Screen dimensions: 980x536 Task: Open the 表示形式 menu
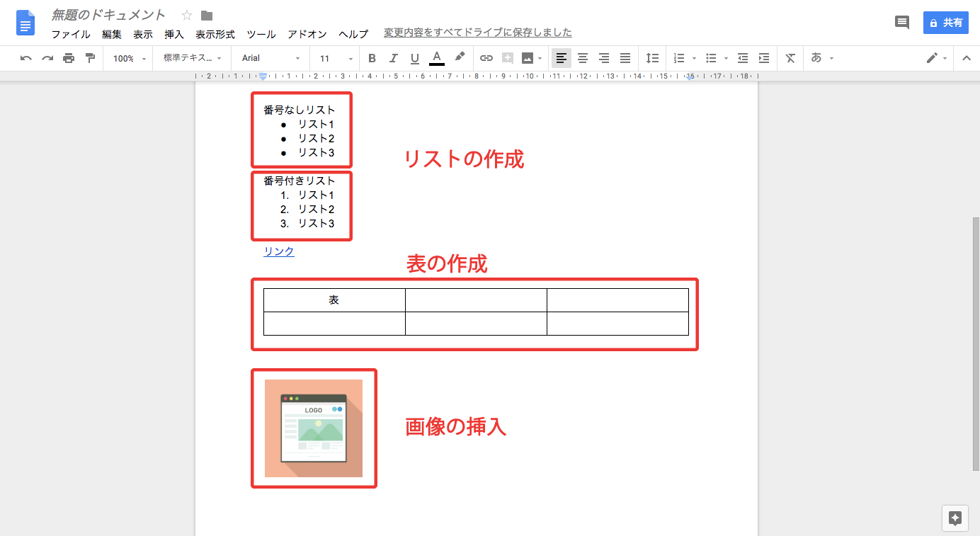click(215, 34)
